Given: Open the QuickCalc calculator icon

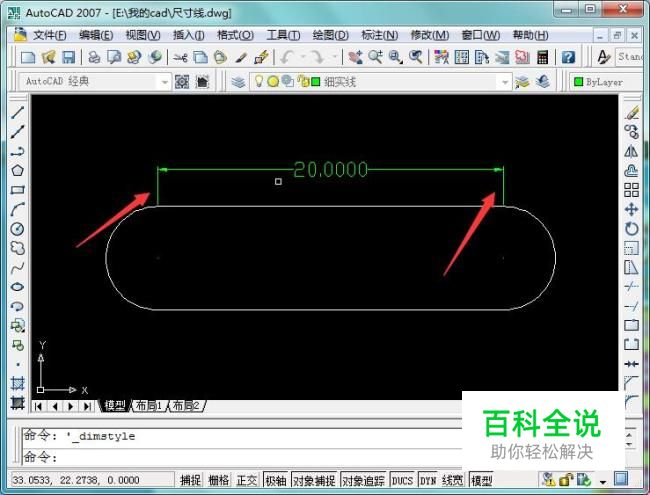Looking at the screenshot, I should [x=542, y=57].
